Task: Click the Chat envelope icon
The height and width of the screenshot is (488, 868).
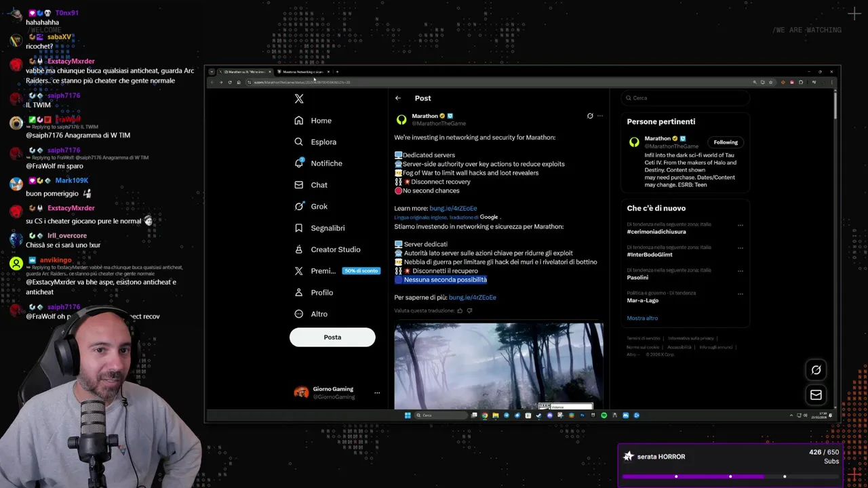Action: tap(299, 185)
